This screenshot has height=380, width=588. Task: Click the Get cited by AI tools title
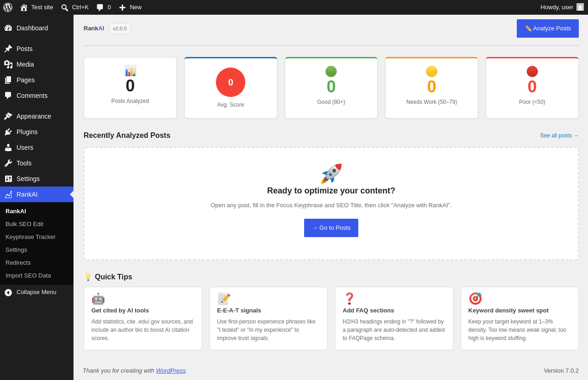point(120,311)
